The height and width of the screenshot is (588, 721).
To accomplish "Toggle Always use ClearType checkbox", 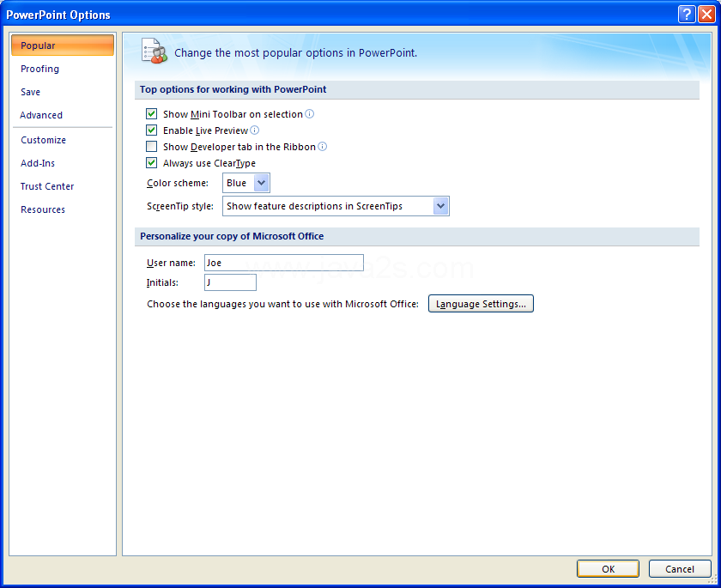I will coord(151,162).
